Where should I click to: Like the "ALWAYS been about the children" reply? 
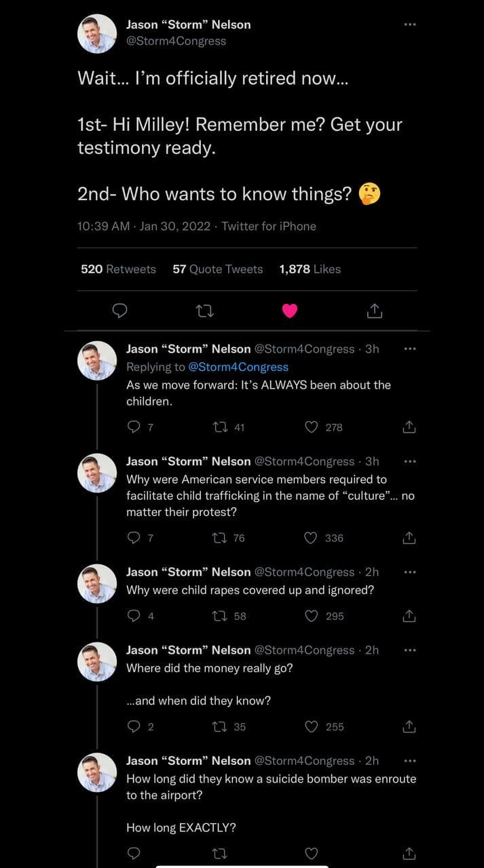click(312, 427)
